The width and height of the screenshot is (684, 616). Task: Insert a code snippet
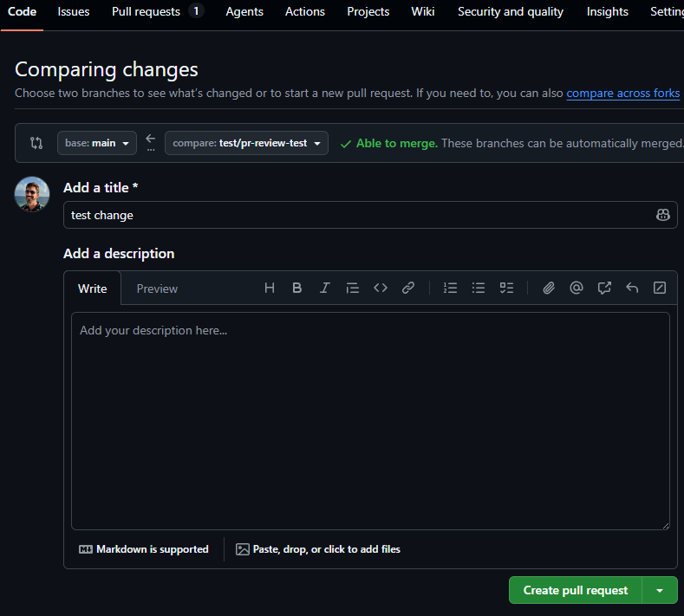[381, 288]
